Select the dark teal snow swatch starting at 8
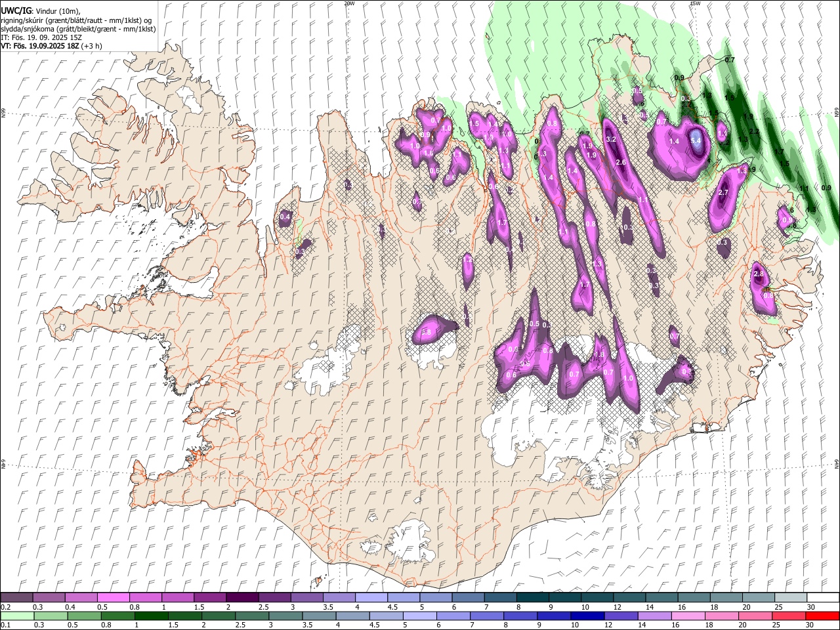Viewport: 840px width, 630px height. (x=532, y=598)
